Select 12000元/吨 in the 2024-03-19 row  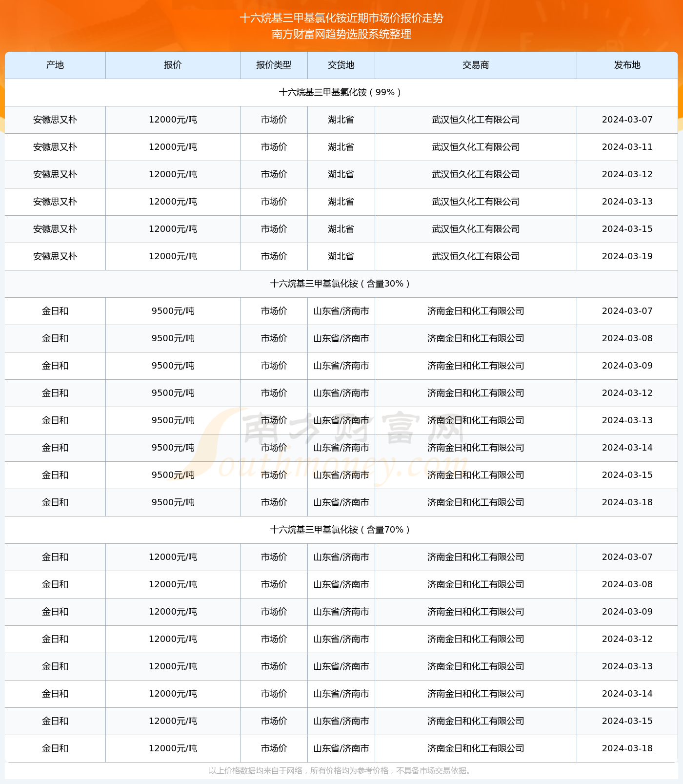point(173,256)
